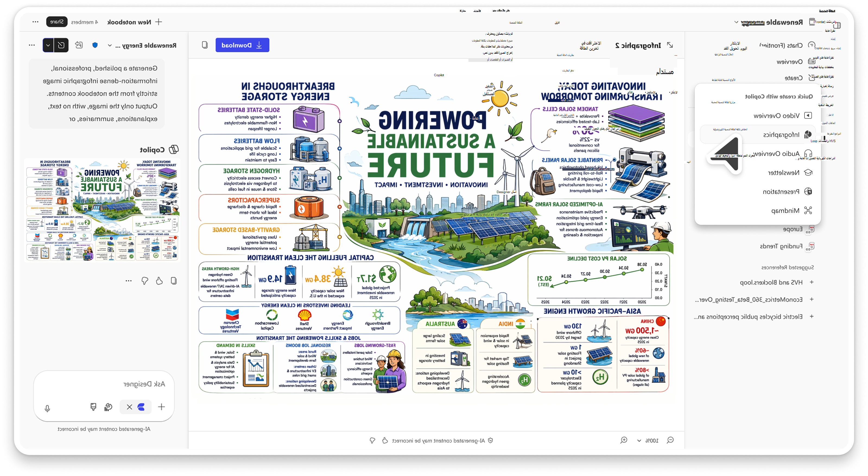The height and width of the screenshot is (476, 868).
Task: Click the shield icon in the infographic bottom bar
Action: (490, 440)
